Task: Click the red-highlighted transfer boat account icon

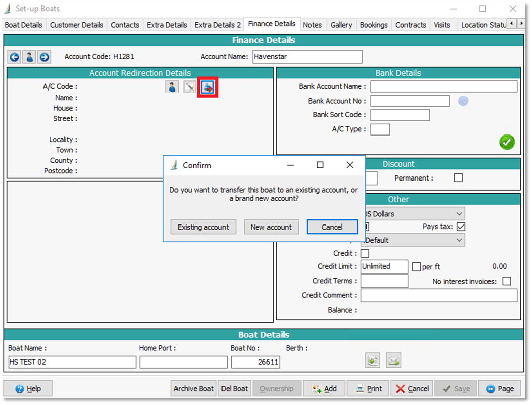Action: (208, 87)
